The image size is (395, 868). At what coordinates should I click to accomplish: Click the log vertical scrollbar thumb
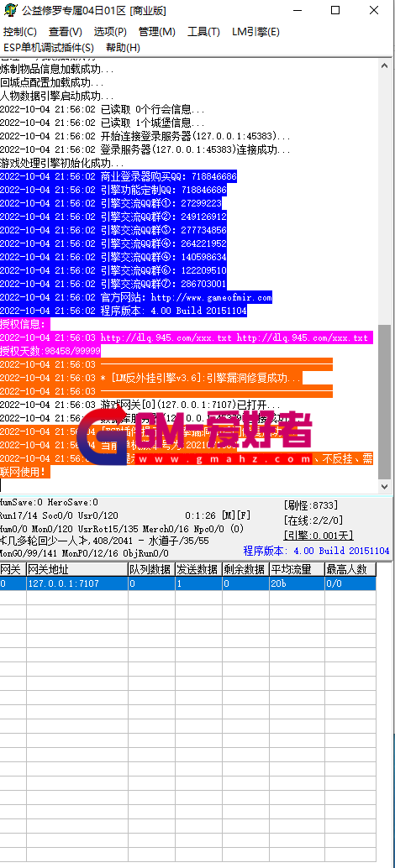tap(384, 402)
